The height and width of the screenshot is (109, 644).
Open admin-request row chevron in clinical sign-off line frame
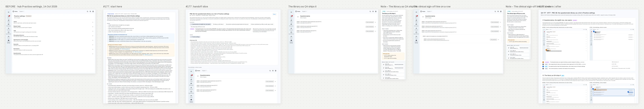[500, 31]
